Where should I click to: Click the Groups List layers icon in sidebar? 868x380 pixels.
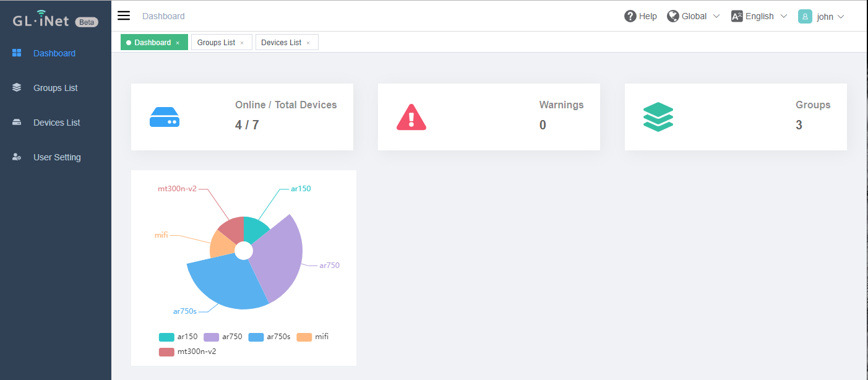pyautogui.click(x=17, y=88)
